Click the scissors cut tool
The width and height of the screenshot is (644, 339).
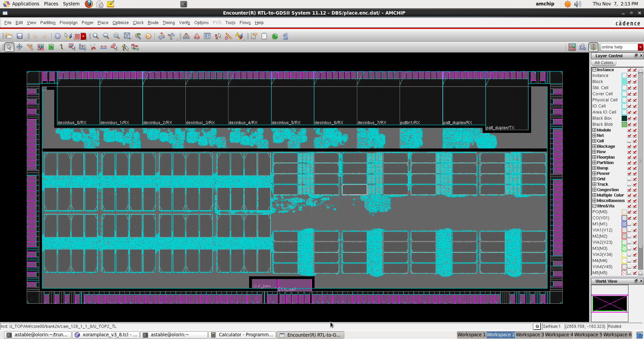pyautogui.click(x=93, y=47)
